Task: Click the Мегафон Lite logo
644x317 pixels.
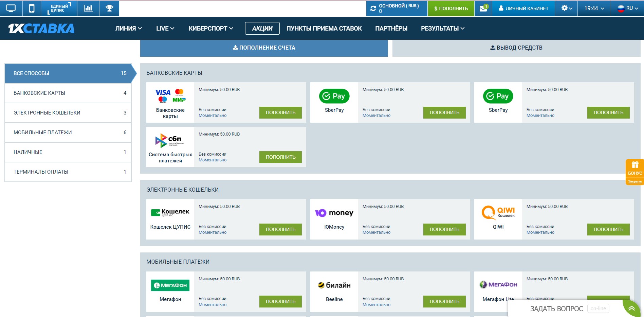Action: point(498,285)
